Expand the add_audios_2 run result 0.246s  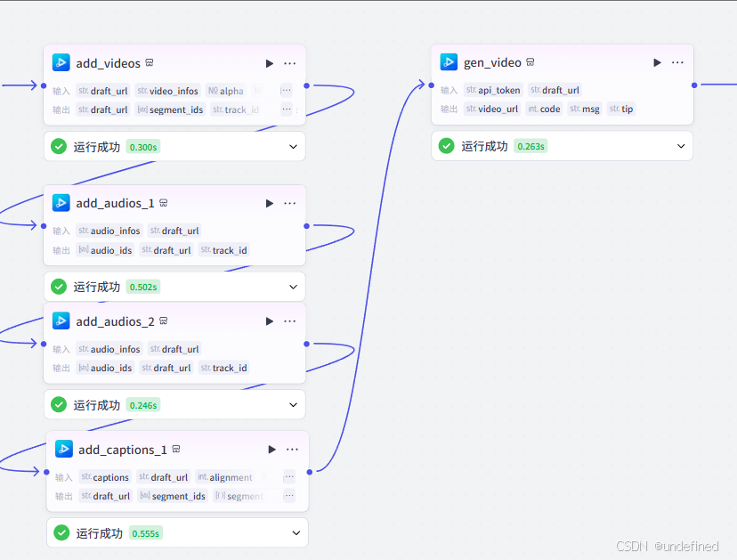(294, 405)
